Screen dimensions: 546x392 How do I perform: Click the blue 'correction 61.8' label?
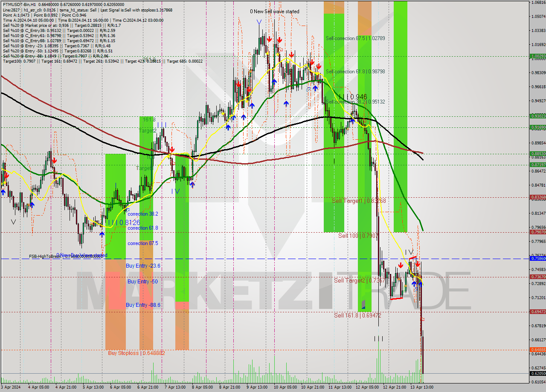pos(143,228)
